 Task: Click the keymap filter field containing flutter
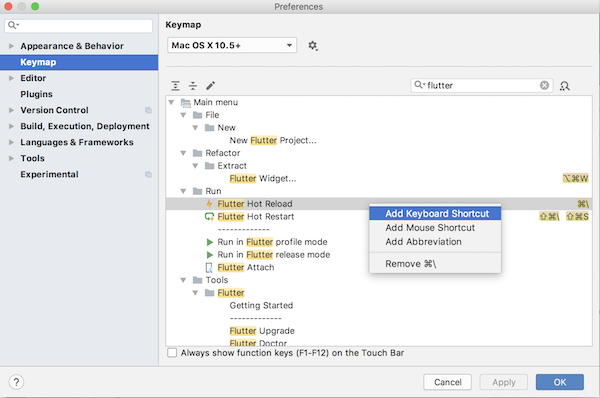482,85
